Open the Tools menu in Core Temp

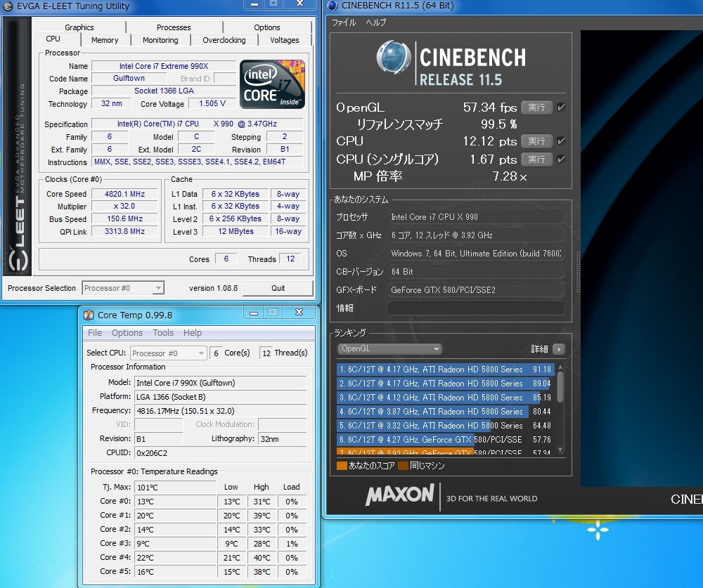163,333
